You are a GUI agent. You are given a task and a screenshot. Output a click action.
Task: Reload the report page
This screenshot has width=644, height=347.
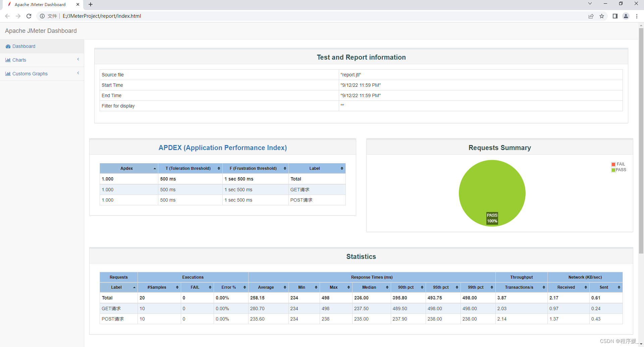[29, 16]
